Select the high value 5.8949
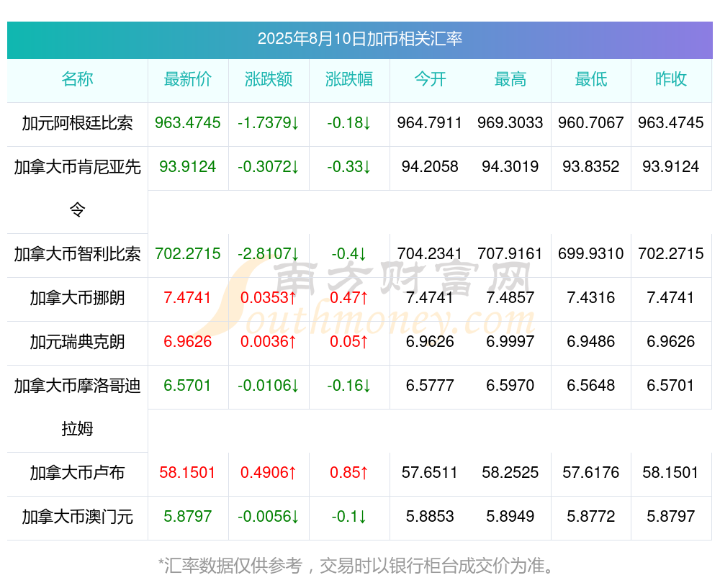Viewport: 720px width, 588px height. coord(510,517)
